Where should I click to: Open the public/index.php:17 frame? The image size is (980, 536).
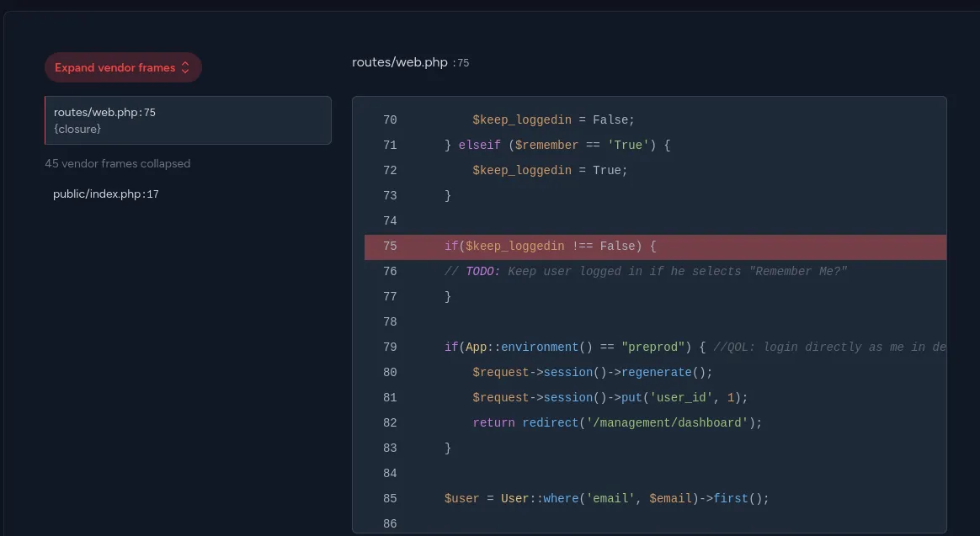pos(106,194)
